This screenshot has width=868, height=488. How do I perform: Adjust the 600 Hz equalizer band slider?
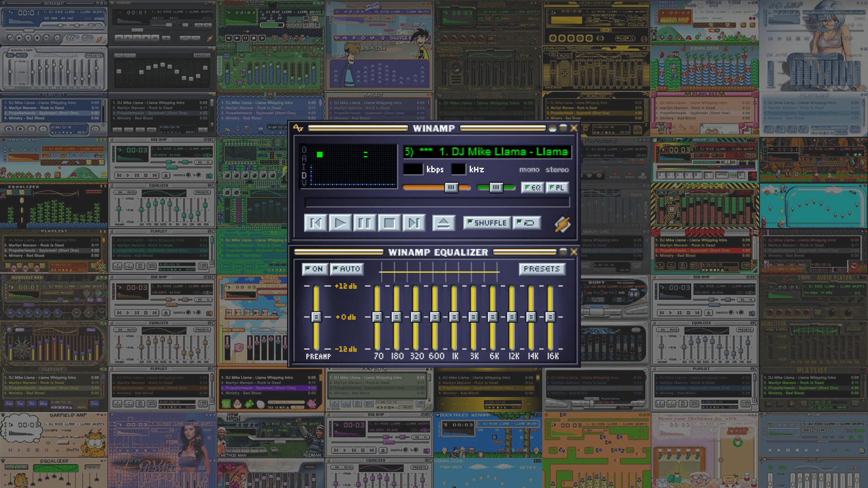click(x=435, y=317)
